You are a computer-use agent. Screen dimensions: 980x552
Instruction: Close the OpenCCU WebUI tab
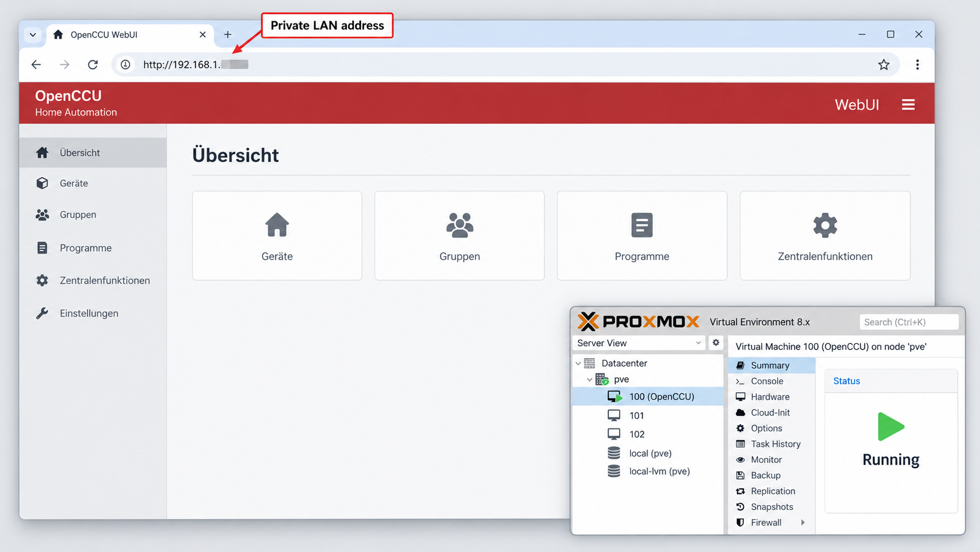coord(202,35)
